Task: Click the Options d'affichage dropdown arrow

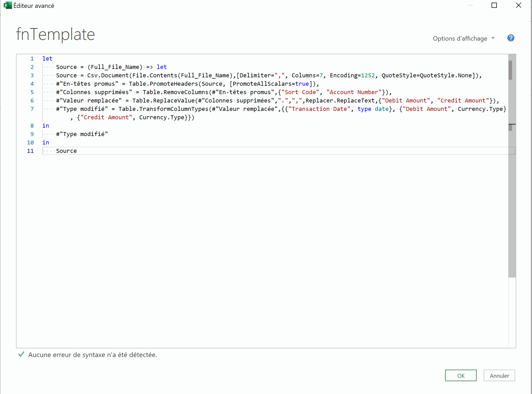Action: pyautogui.click(x=493, y=38)
